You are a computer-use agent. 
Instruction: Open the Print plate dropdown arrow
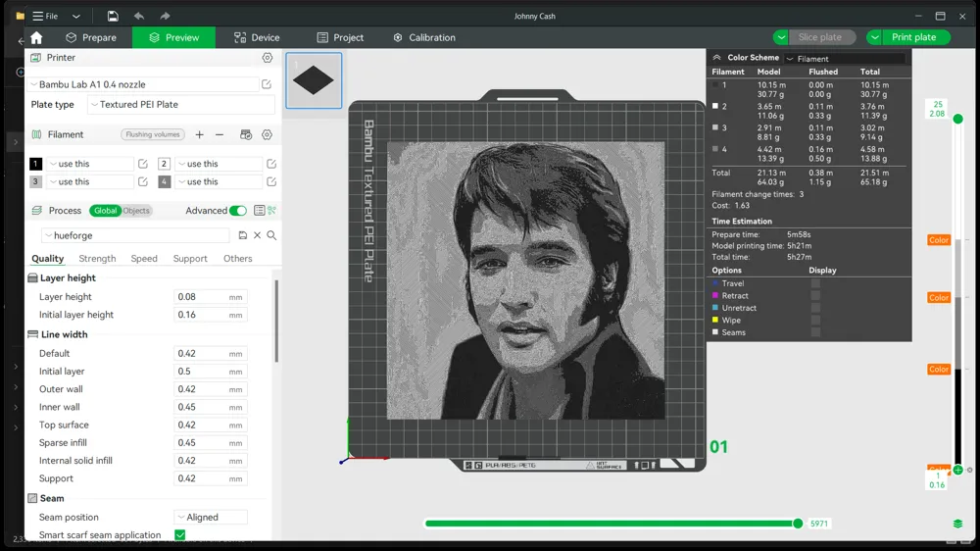(875, 37)
